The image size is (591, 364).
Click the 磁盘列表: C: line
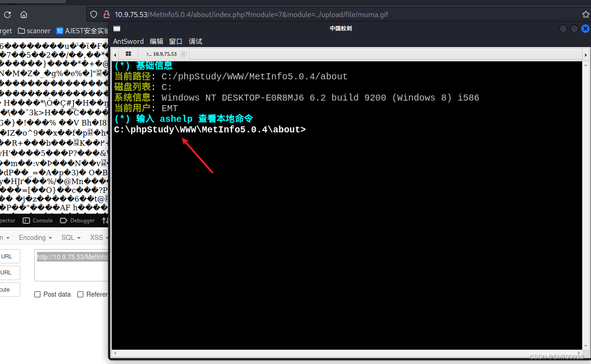pos(143,87)
